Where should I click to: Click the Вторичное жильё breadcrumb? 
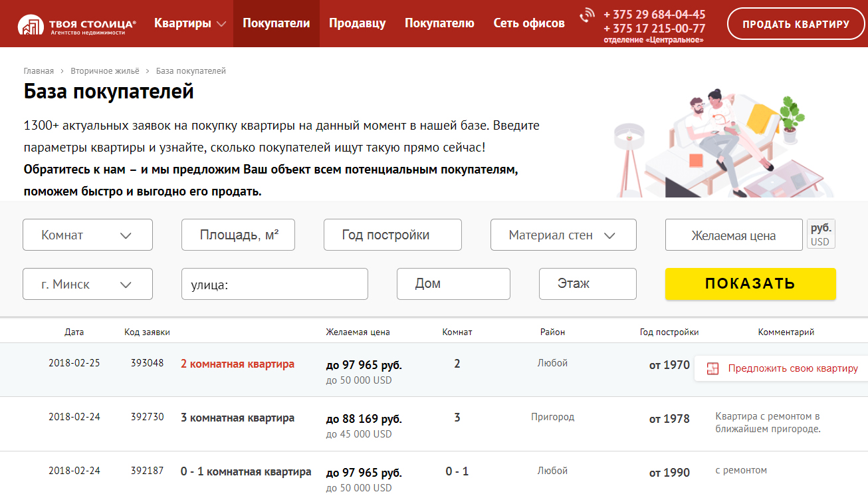click(105, 71)
